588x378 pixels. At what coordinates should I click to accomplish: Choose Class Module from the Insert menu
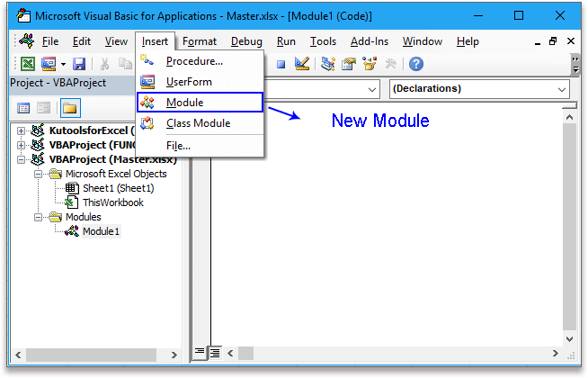pos(200,123)
